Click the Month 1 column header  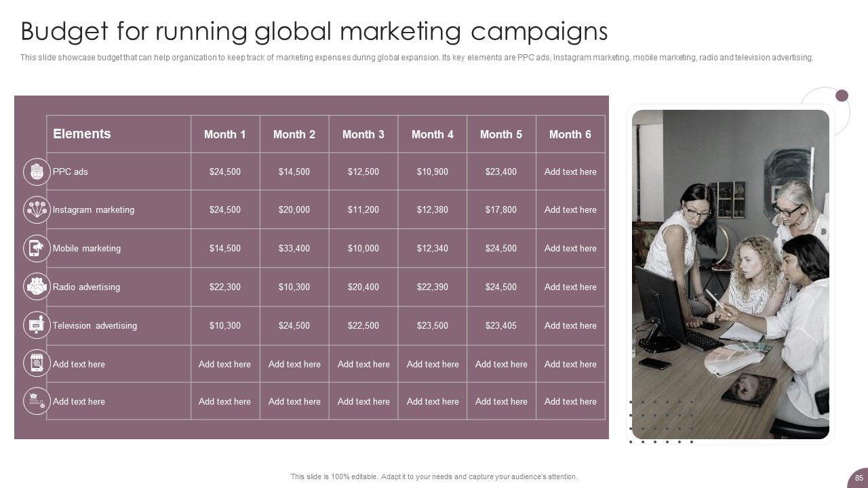click(x=225, y=134)
